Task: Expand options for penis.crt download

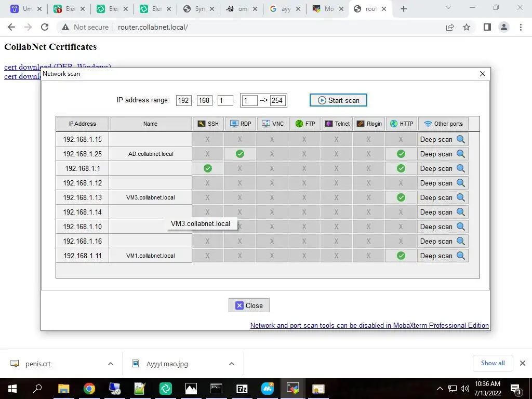Action: click(x=111, y=364)
